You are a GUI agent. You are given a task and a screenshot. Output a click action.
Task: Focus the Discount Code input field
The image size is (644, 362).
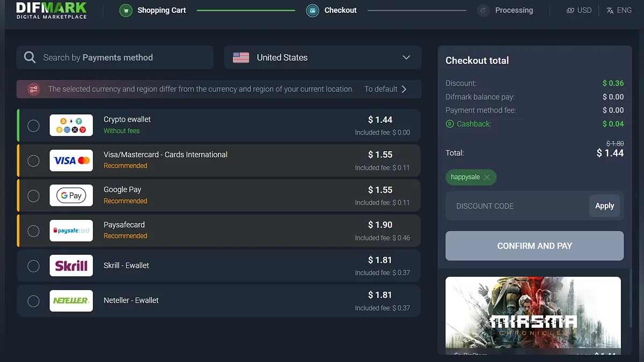(x=516, y=206)
